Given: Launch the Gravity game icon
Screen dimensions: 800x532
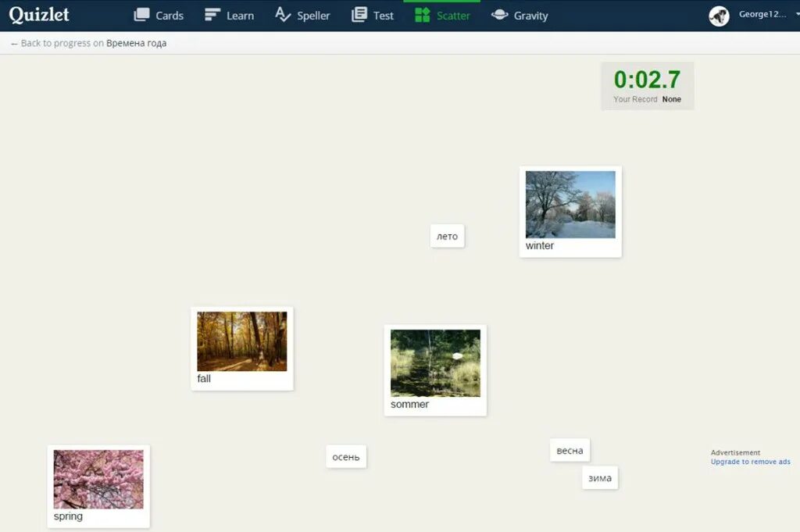Looking at the screenshot, I should (x=500, y=14).
